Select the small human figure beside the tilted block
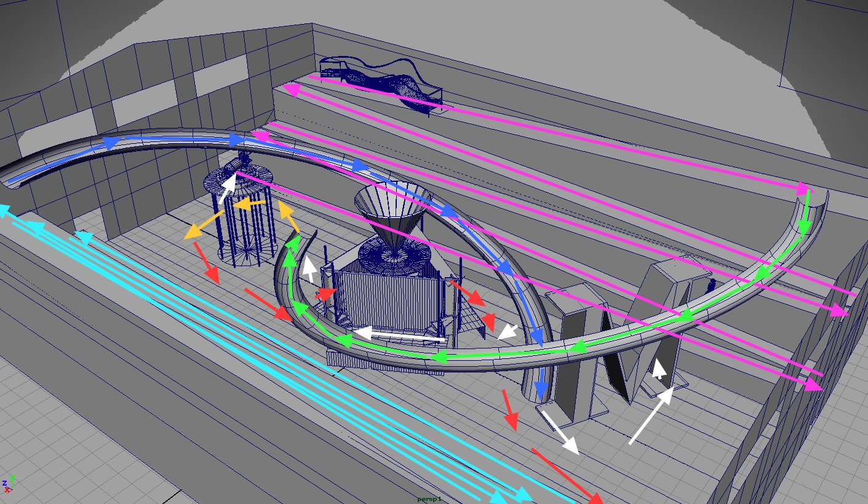Image resolution: width=868 pixels, height=504 pixels. tap(712, 285)
